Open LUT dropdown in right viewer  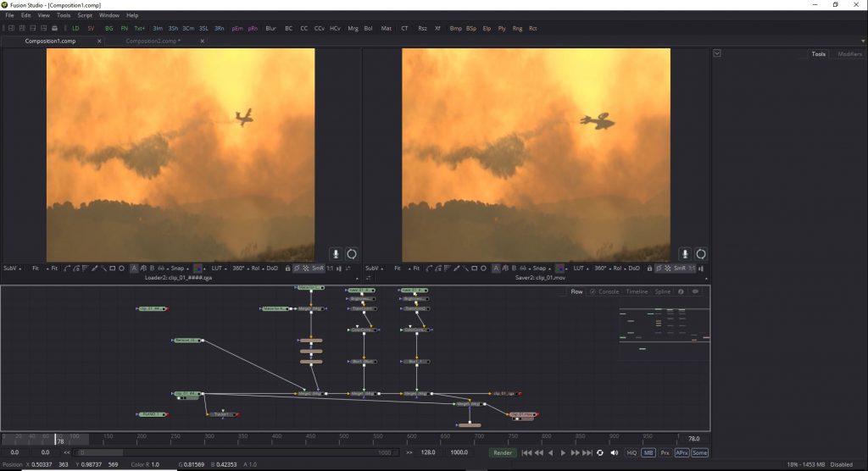click(x=581, y=269)
